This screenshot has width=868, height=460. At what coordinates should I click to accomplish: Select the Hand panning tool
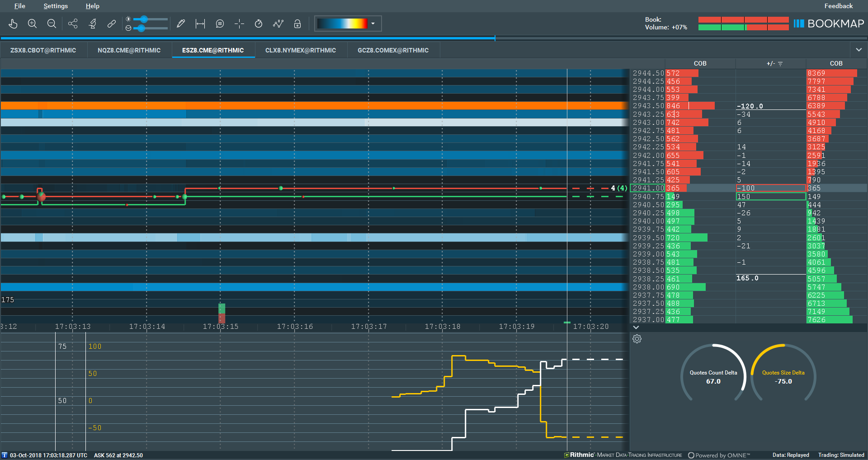[x=13, y=24]
